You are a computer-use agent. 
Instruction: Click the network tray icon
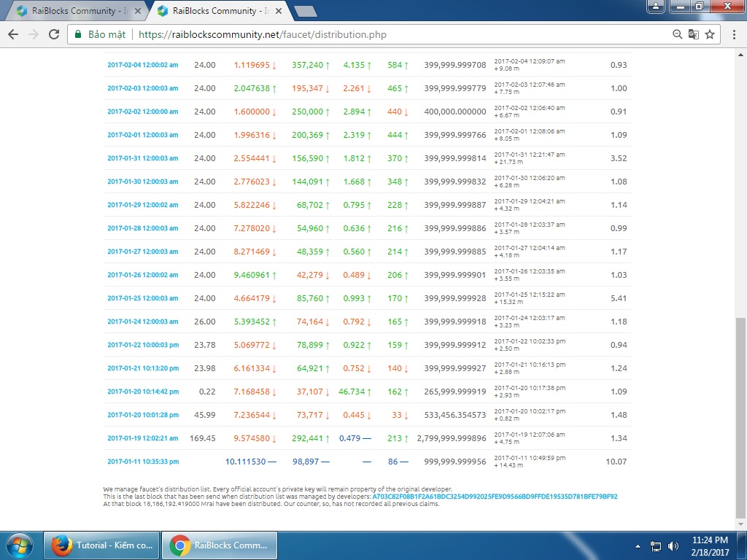point(655,545)
